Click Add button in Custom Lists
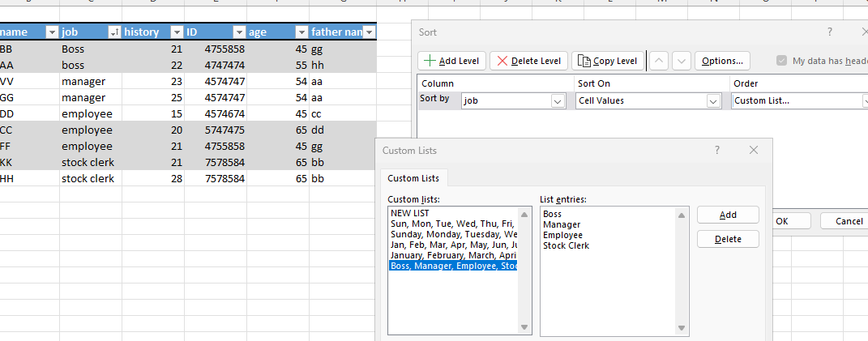The height and width of the screenshot is (341, 868). tap(728, 215)
